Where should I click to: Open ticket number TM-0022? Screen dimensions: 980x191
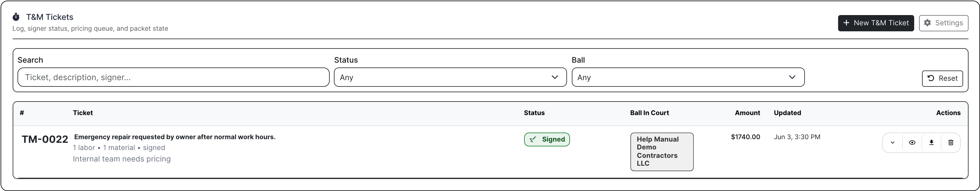(45, 139)
